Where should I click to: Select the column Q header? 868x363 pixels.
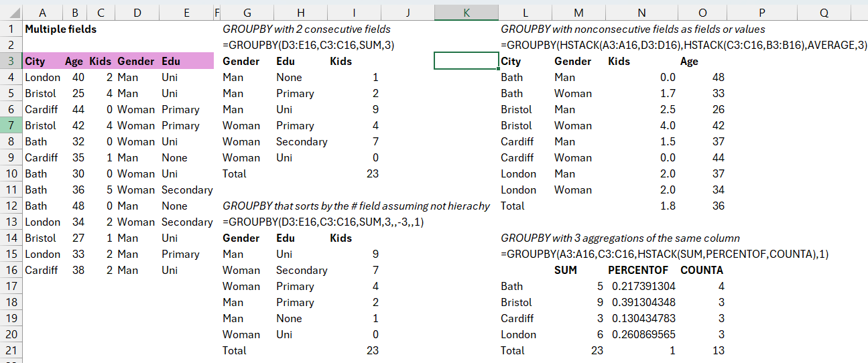click(x=824, y=13)
